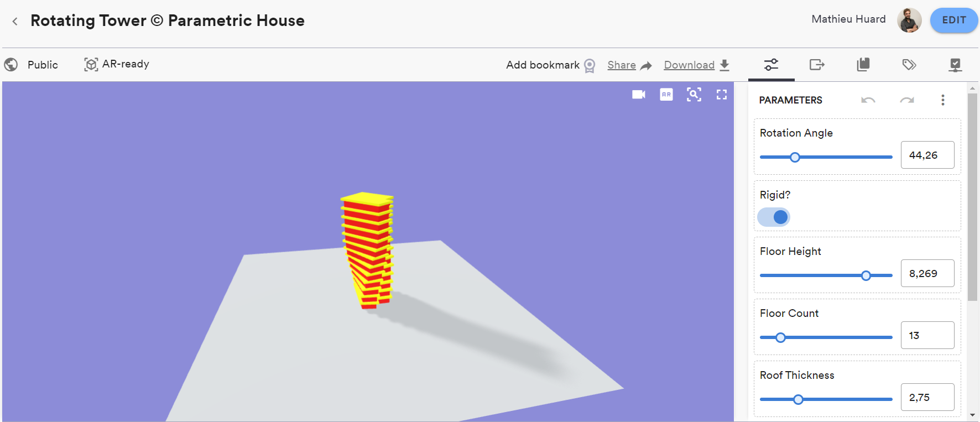
Task: Enter fullscreen mode in the viewer
Action: pos(721,95)
